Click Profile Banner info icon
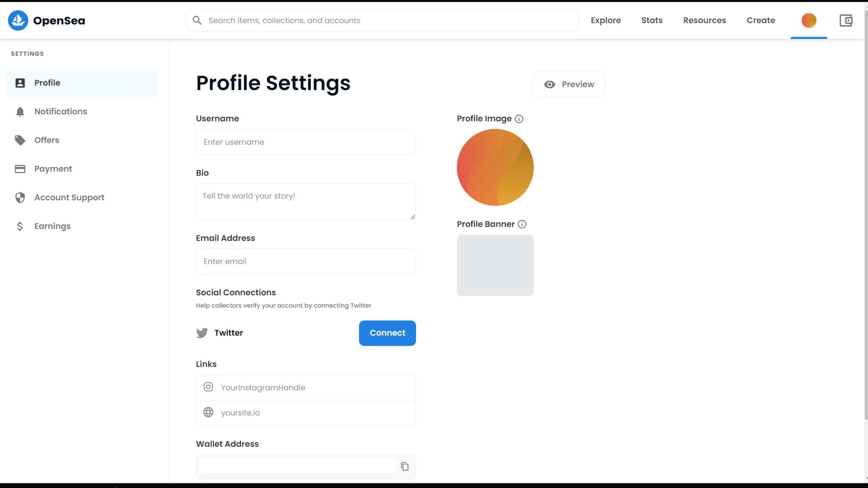This screenshot has width=868, height=488. pos(522,224)
